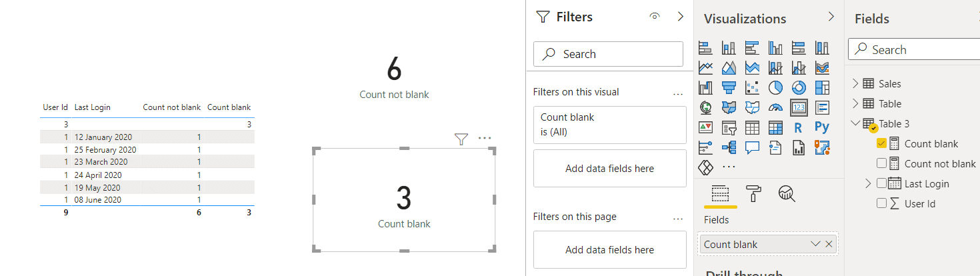Viewport: 980px width, 276px height.
Task: Select the card visualization icon
Action: tap(799, 107)
